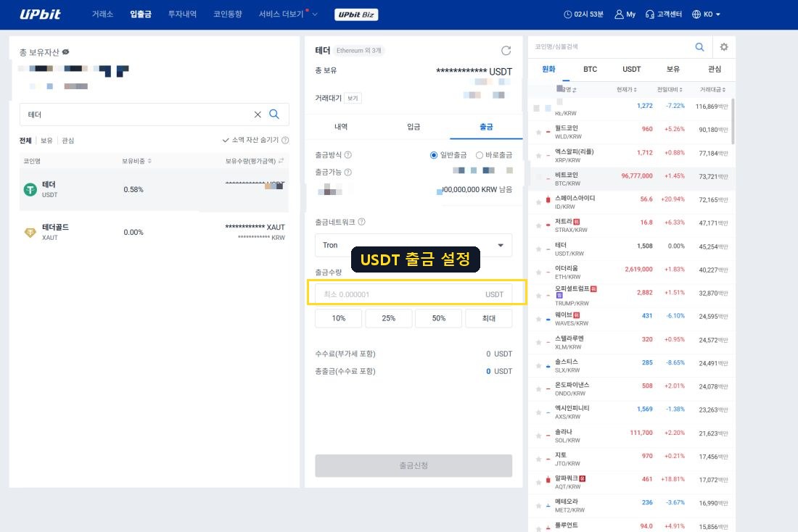This screenshot has height=532, width=798.
Task: Switch to the 보유 market tab
Action: (672, 69)
